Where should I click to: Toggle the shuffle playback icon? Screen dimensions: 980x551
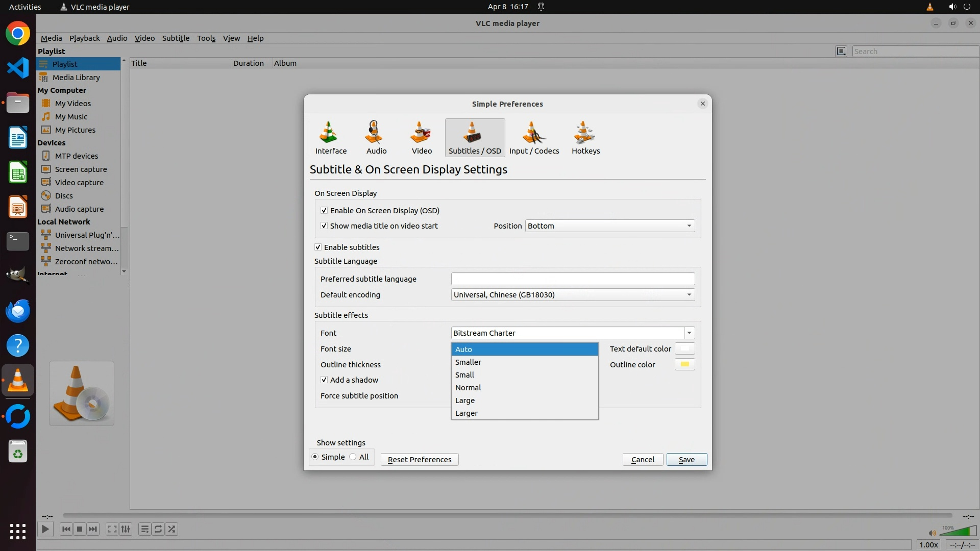tap(172, 529)
